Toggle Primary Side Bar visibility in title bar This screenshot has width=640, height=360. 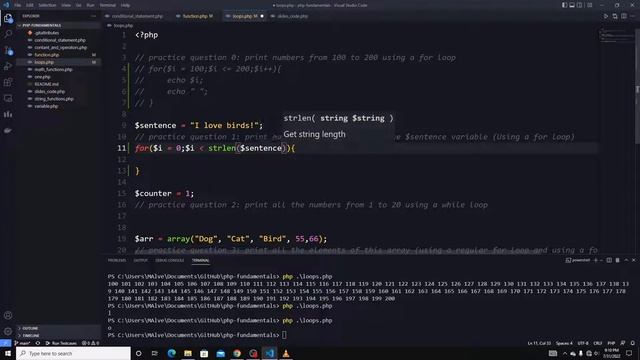click(x=564, y=5)
